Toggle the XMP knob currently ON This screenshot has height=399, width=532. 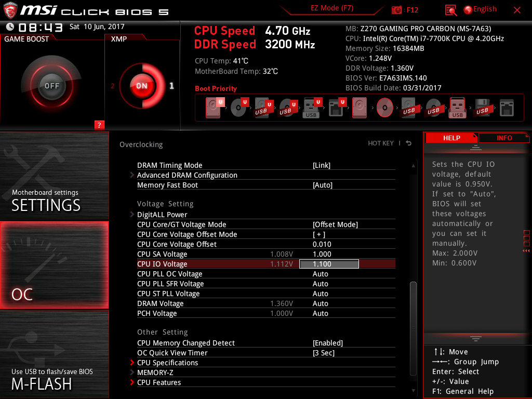[x=142, y=86]
